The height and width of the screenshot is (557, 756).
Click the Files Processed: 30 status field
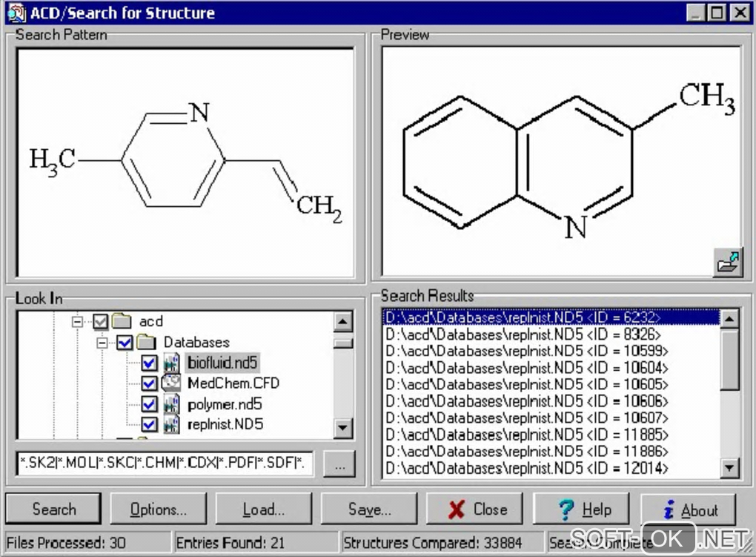(87, 543)
